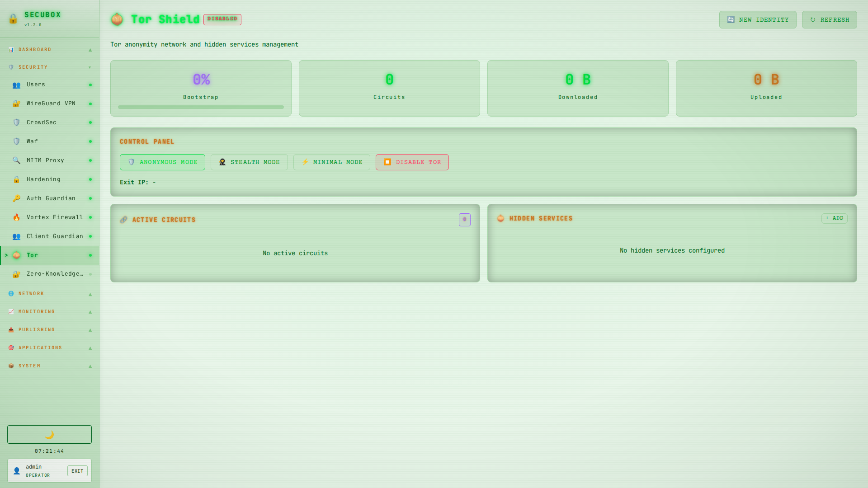Toggle dark mode with the moon button
Screen dimensions: 868x488
pos(49,434)
